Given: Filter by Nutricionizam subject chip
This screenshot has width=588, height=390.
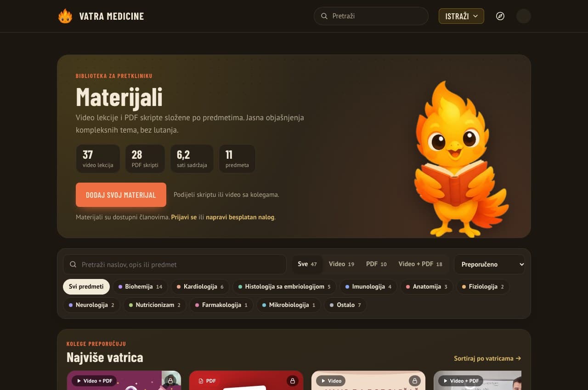Looking at the screenshot, I should click(155, 305).
